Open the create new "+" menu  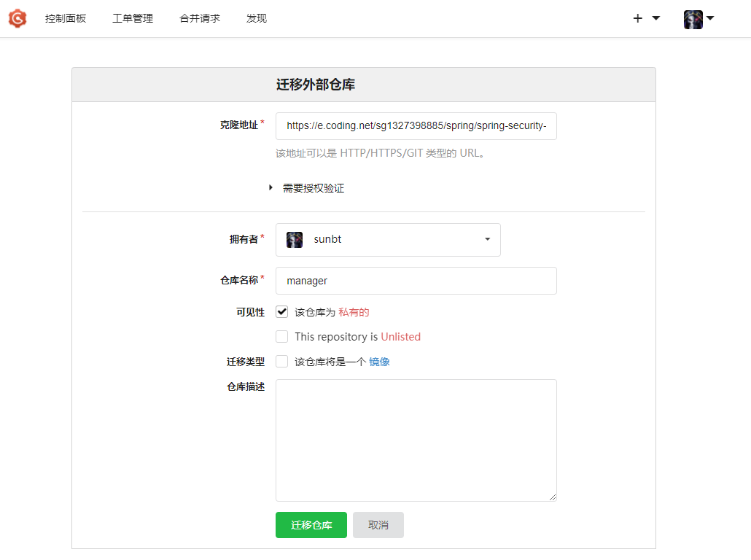click(637, 18)
